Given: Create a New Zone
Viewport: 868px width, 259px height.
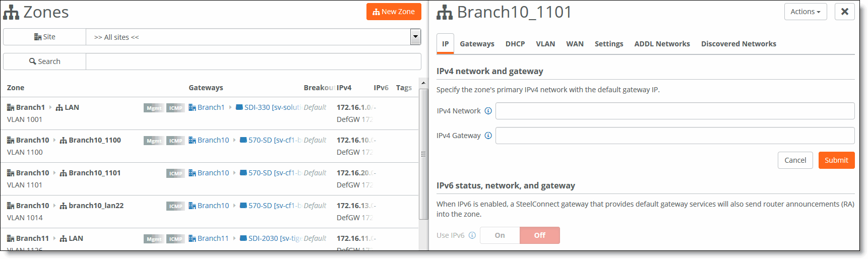Looking at the screenshot, I should (x=394, y=12).
